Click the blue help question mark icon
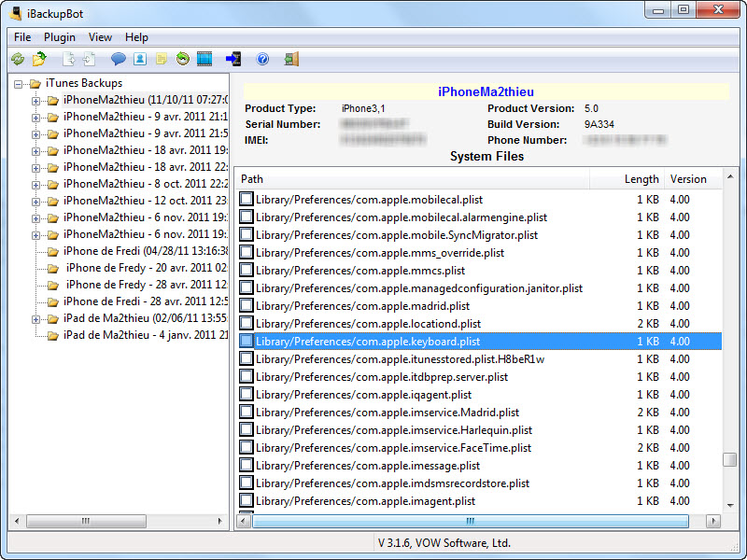 click(262, 59)
